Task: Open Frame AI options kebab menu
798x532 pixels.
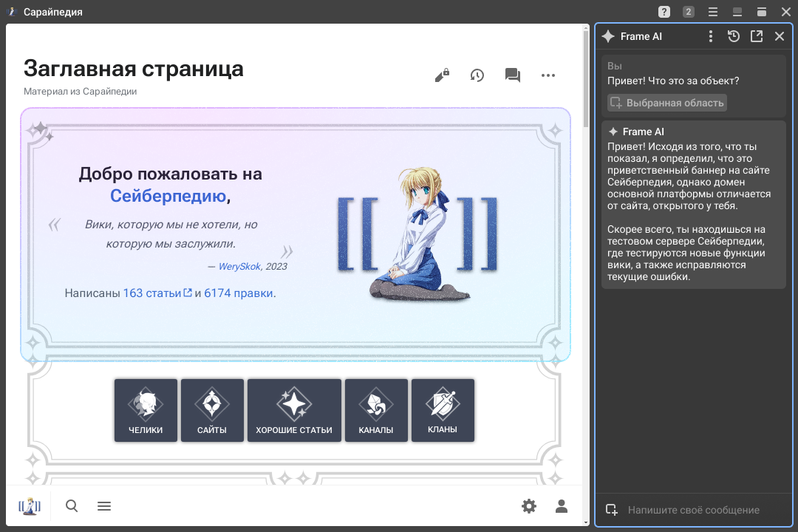Action: coord(710,36)
